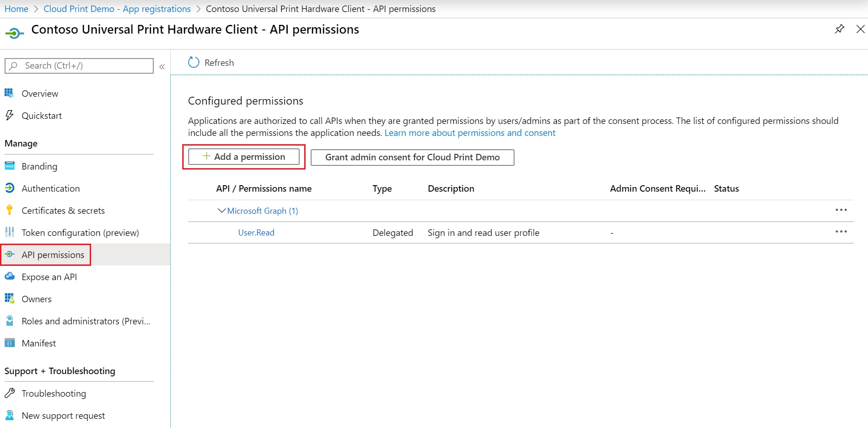Click the app logo beside page title

click(x=14, y=33)
